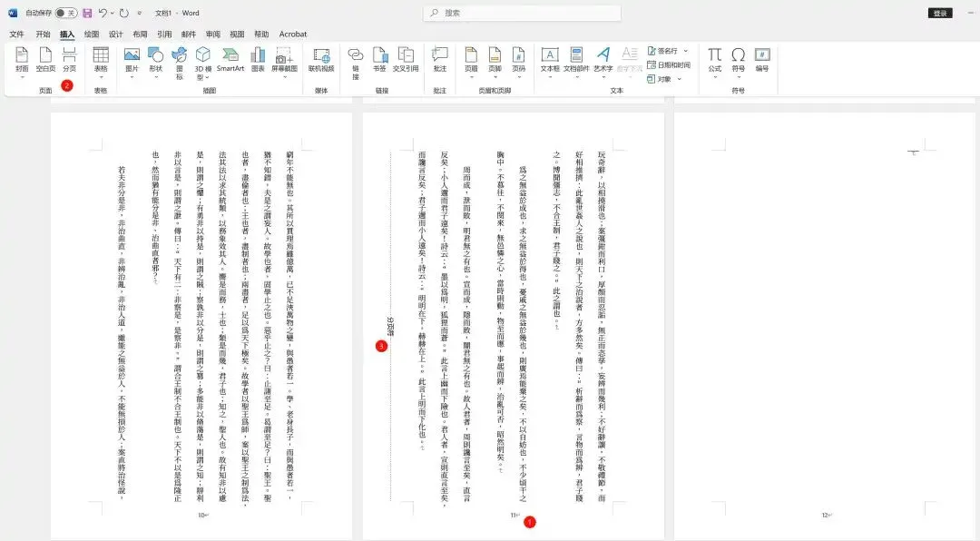Click the sign-in (登录) button
Image resolution: width=980 pixels, height=541 pixels.
940,13
